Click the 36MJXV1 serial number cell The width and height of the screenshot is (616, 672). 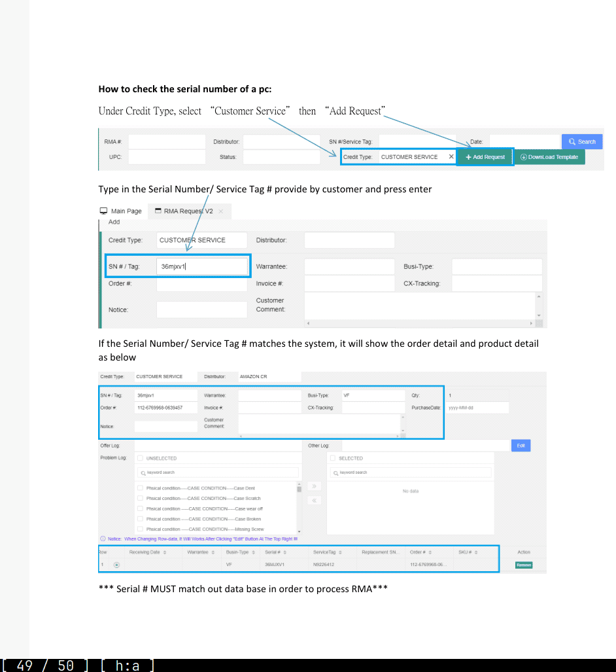(275, 565)
